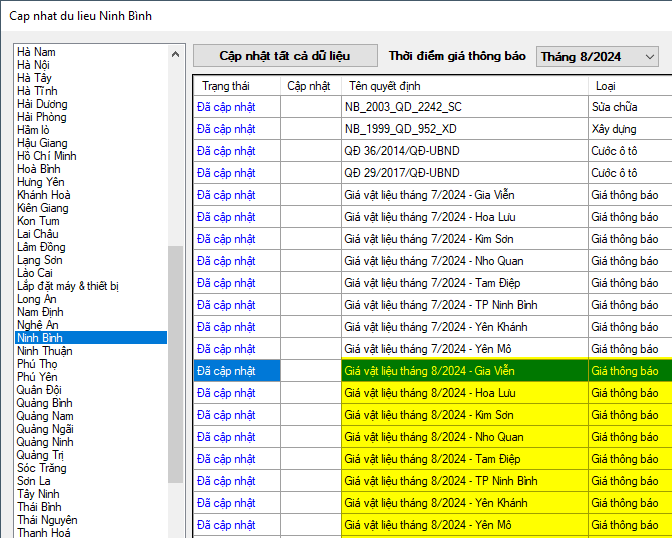The height and width of the screenshot is (538, 672).
Task: Open the 'Tháng 8/2024' price period dropdown
Action: (x=597, y=57)
